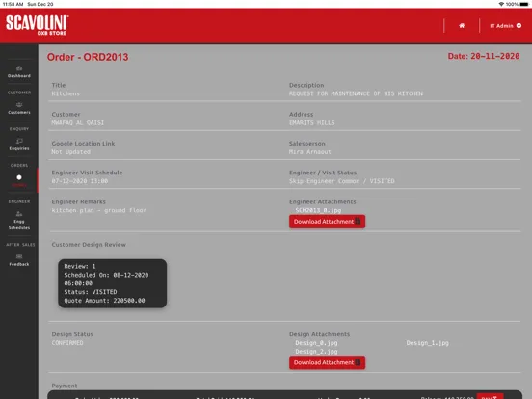Click the Payment section label

[x=65, y=386]
